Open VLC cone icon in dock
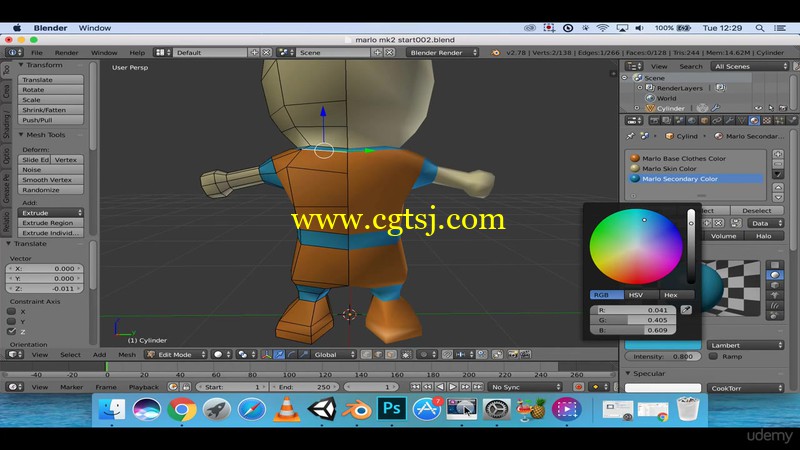Viewport: 800px width, 450px height. (286, 409)
